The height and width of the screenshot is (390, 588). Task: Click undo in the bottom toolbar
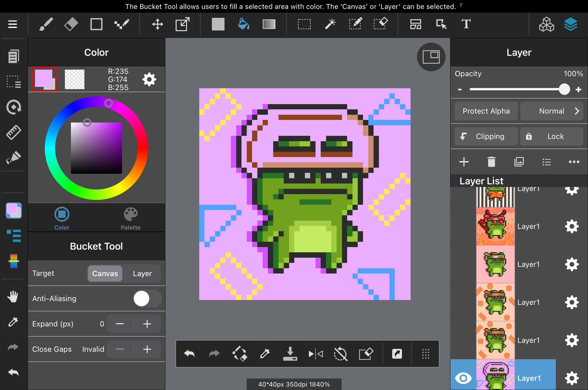(189, 354)
